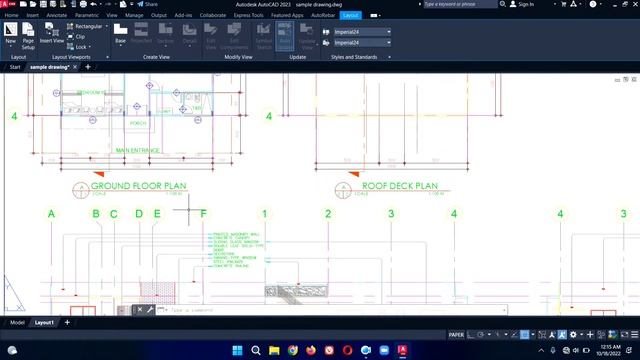Image resolution: width=640 pixels, height=360 pixels.
Task: Expand the Lock dropdown arrow
Action: point(90,47)
